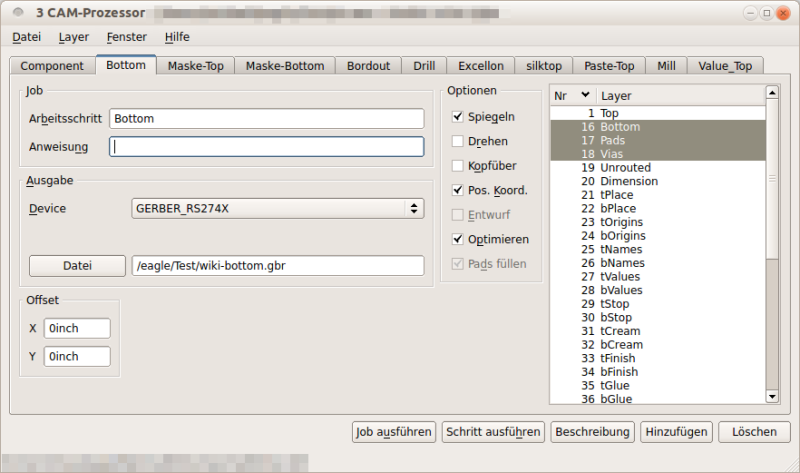Click the Datei file browse button
Screen dimensions: 800x473
coord(77,266)
